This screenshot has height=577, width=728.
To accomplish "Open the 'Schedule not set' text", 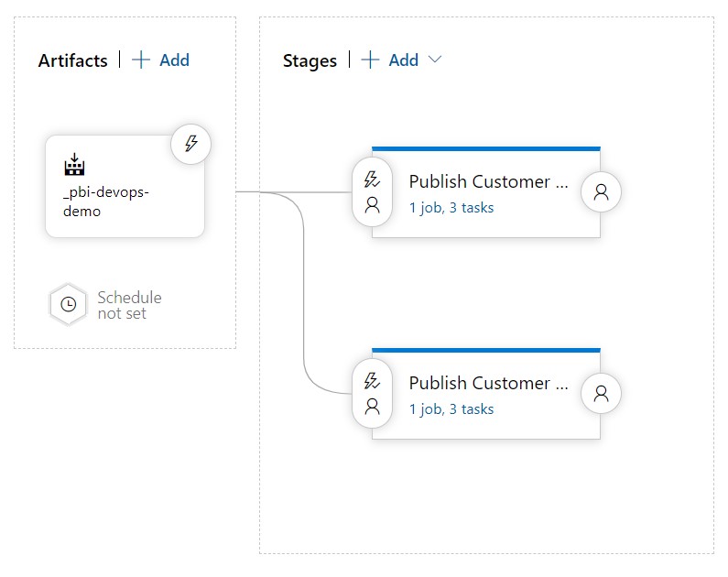I will [x=129, y=305].
